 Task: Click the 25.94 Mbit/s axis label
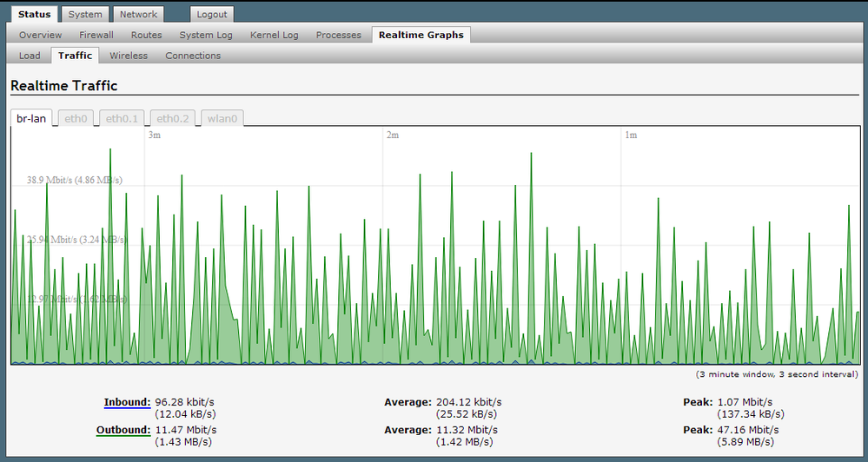click(x=76, y=240)
